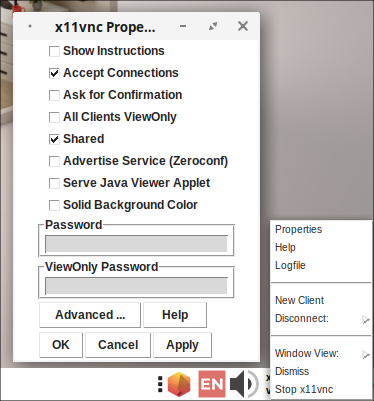Minimize the x11vnc Properties window

tap(183, 26)
